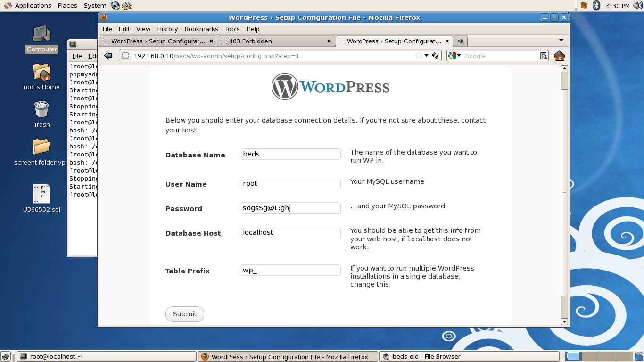Click the search magnifier icon in search box
The width and height of the screenshot is (644, 362).
pos(544,56)
